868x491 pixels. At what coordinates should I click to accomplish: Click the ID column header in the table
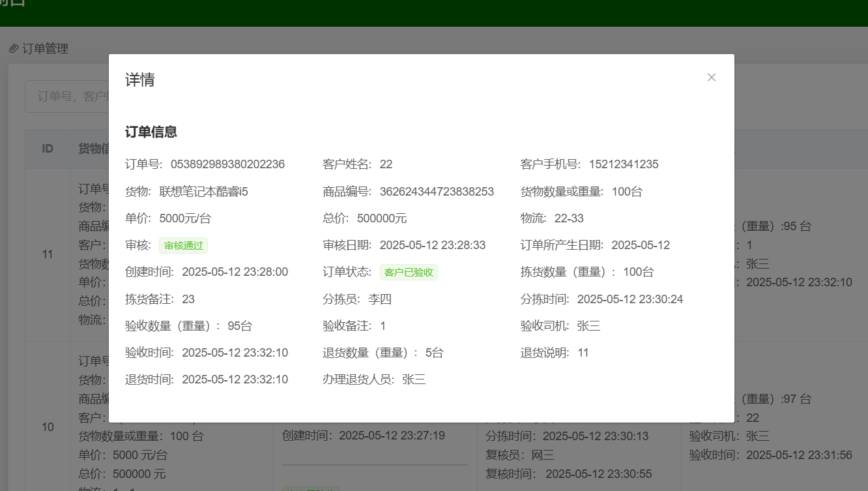(x=48, y=149)
